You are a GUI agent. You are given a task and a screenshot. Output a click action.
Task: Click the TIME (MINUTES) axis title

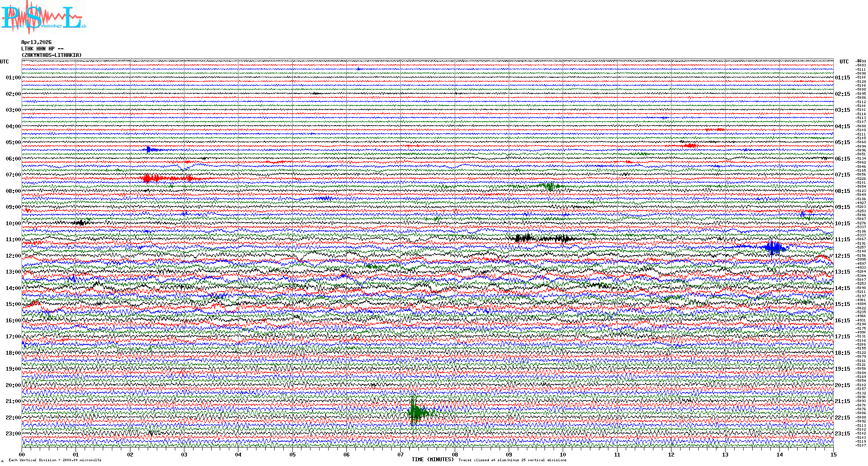[x=432, y=460]
